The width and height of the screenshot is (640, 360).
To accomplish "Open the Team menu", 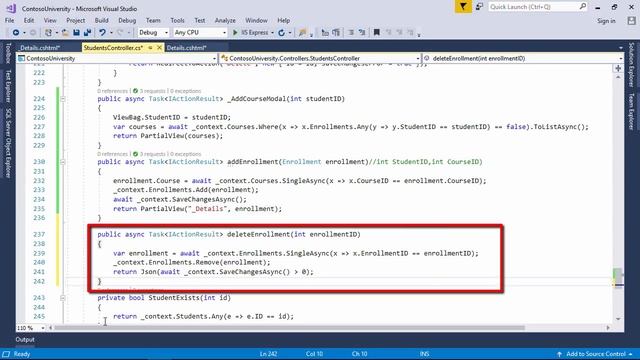I will 153,20.
